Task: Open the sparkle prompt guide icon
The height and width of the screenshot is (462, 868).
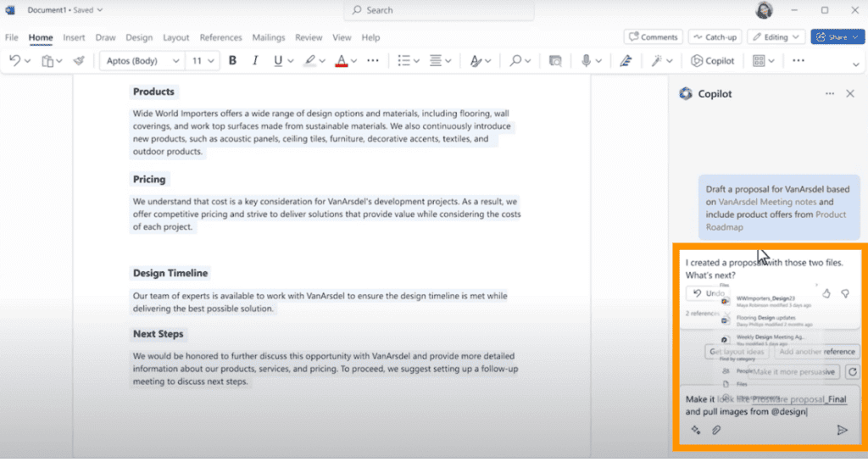Action: (x=696, y=430)
